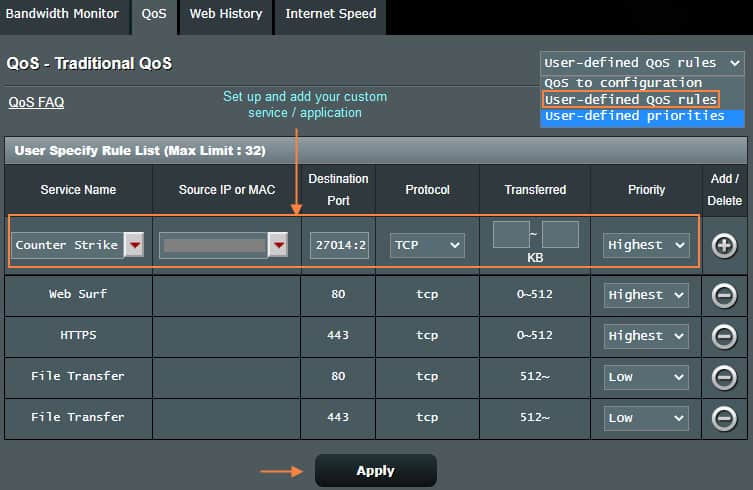Open the TCP protocol dropdown
The image size is (753, 490).
coord(427,245)
